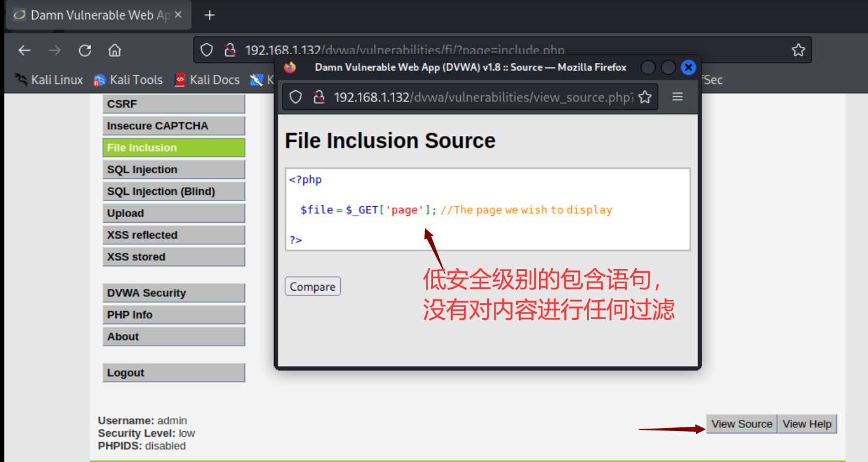
Task: Open the Upload vulnerability page
Action: tap(174, 213)
